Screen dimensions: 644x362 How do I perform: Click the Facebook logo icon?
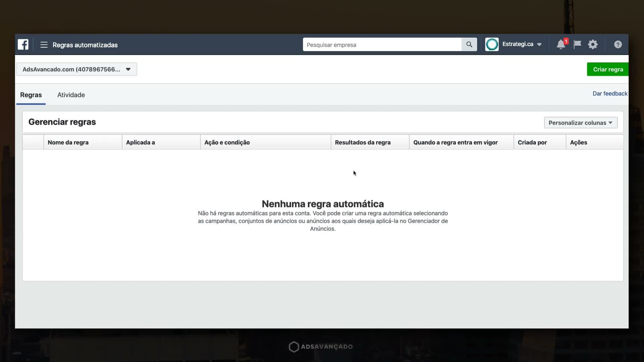click(23, 44)
